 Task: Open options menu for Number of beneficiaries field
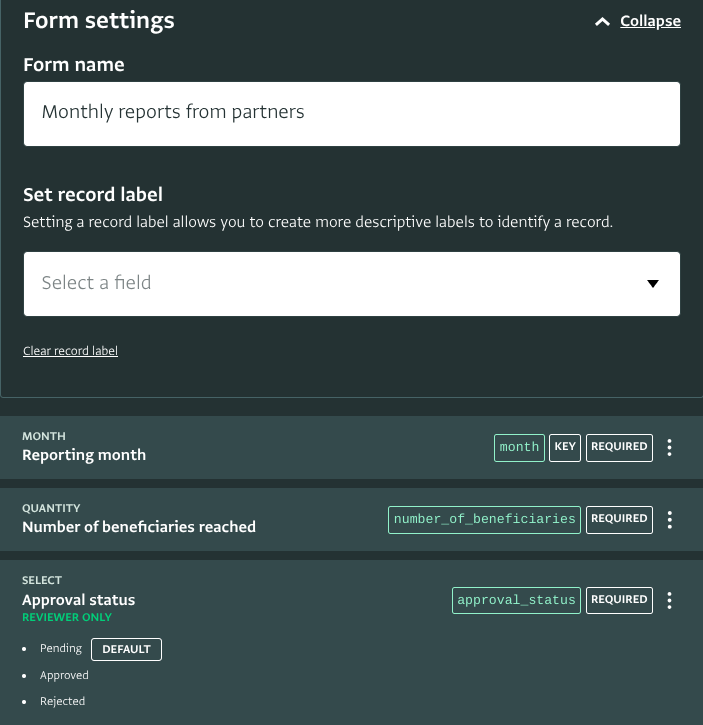(669, 520)
